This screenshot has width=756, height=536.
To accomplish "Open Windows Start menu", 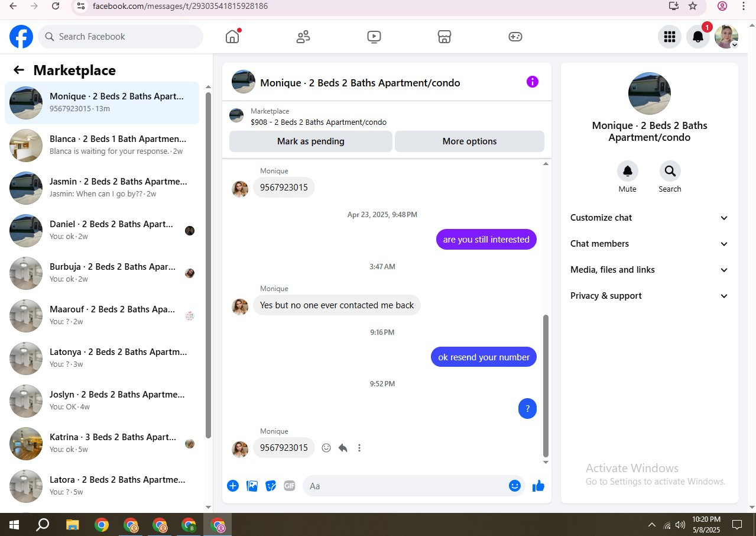I will [14, 525].
